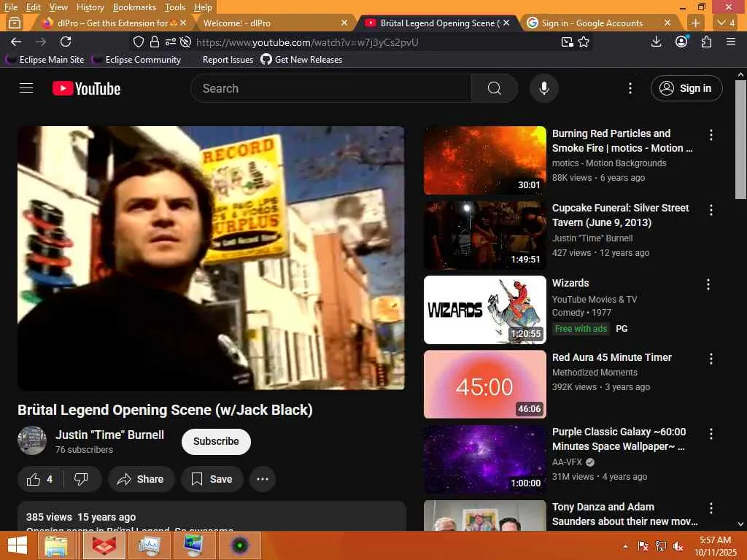Open options for Purple Classic Galaxy video

[711, 433]
